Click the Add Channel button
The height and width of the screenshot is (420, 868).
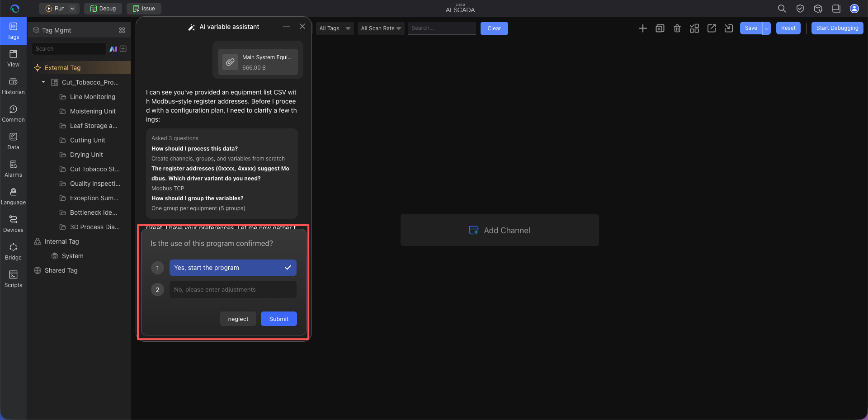(x=500, y=230)
